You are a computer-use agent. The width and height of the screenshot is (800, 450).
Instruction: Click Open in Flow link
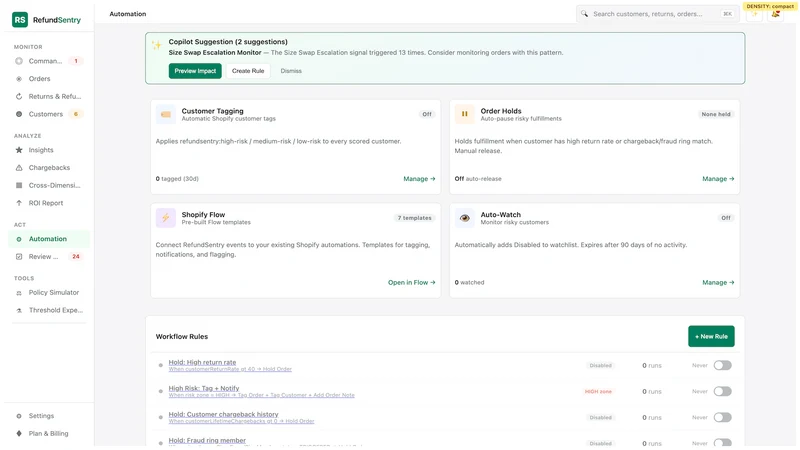pyautogui.click(x=412, y=283)
